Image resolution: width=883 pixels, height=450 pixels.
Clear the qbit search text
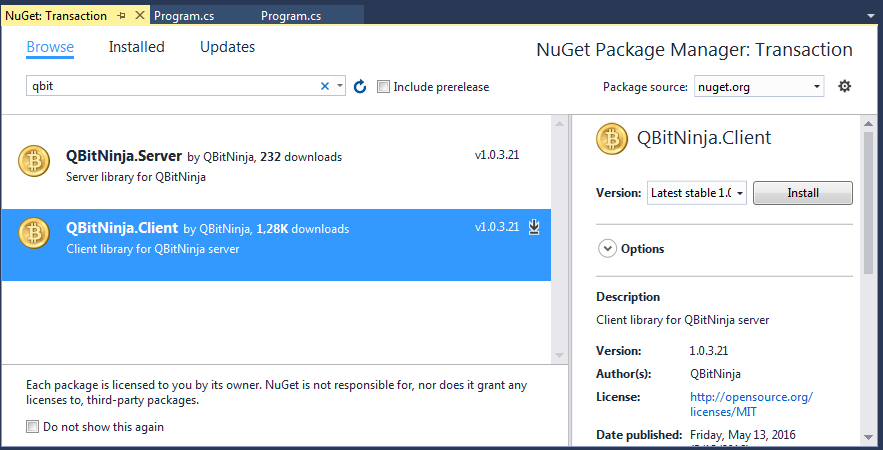[x=324, y=86]
